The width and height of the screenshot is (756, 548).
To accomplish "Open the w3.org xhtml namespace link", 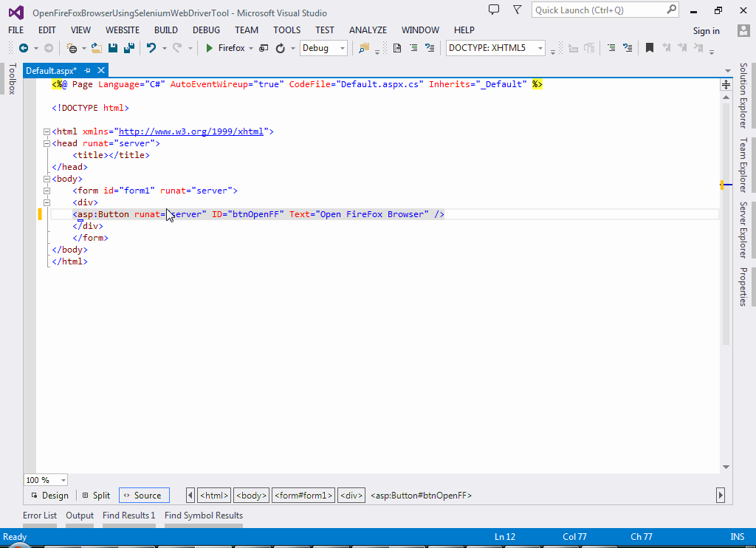I will (191, 131).
